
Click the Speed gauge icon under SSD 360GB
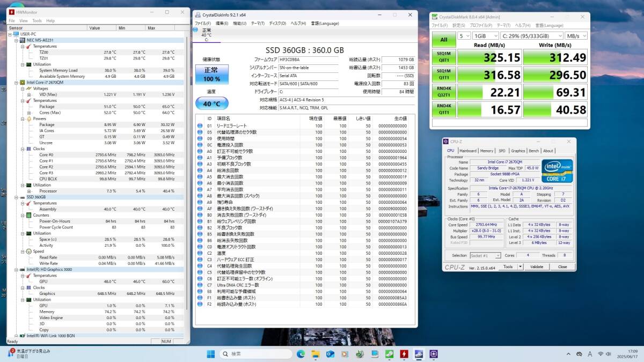29,252
